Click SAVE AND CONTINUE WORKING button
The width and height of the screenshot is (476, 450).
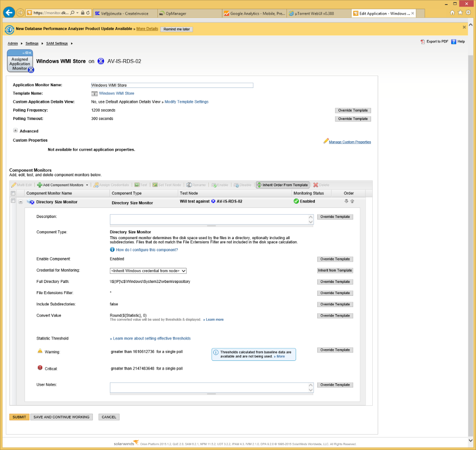pyautogui.click(x=61, y=417)
